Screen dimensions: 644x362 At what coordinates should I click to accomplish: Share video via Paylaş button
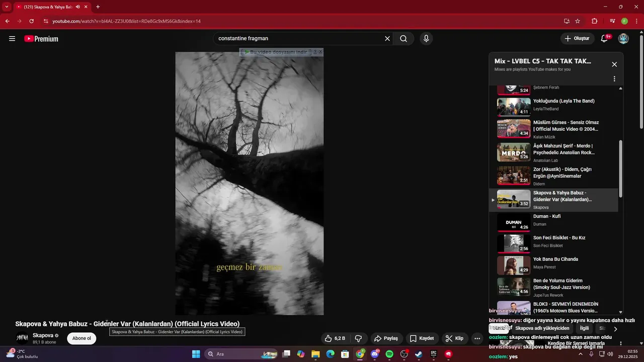[386, 338]
